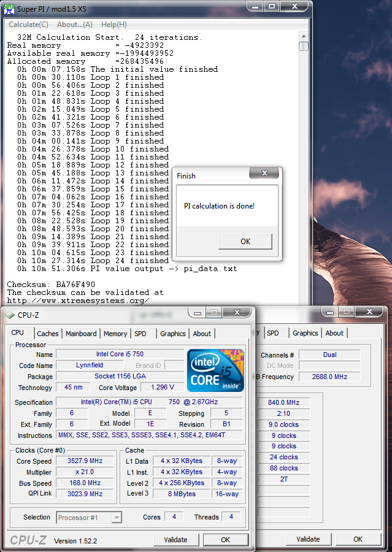Click the Instructions field listing MMX, SSE

(x=149, y=435)
